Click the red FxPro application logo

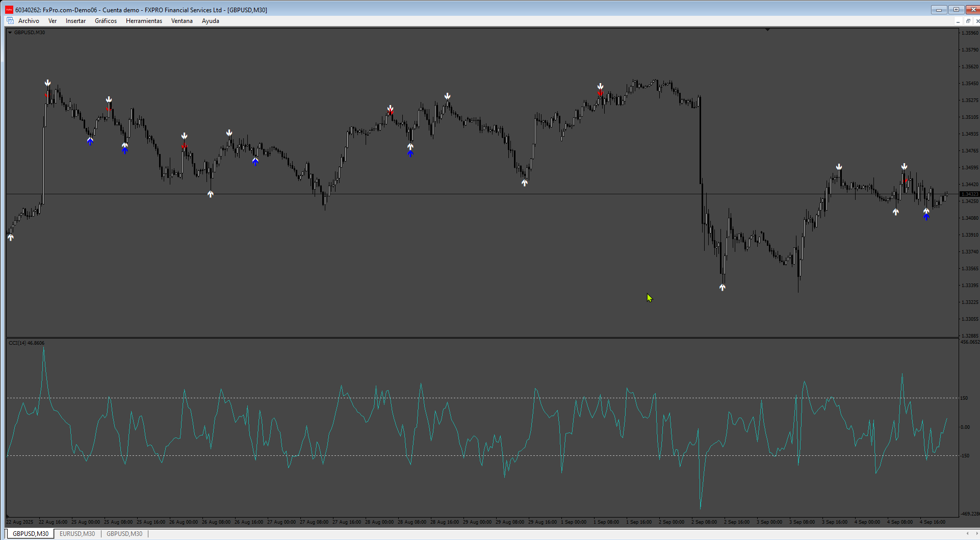tap(9, 10)
